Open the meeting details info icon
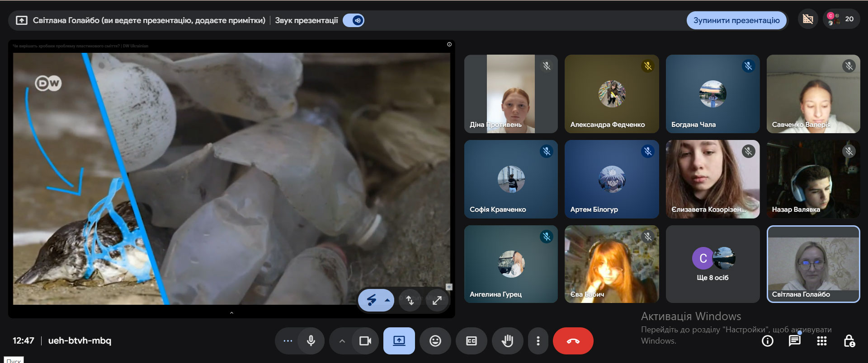The height and width of the screenshot is (363, 868). [767, 341]
